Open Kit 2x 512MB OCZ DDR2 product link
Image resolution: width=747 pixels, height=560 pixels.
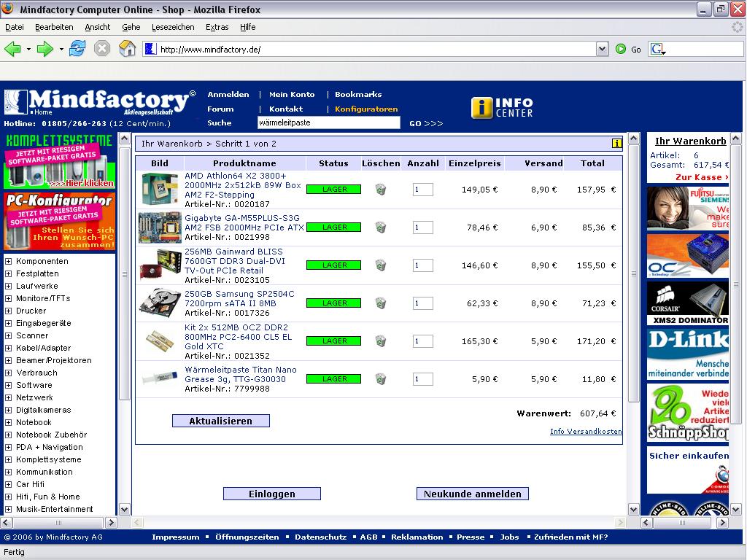pyautogui.click(x=239, y=337)
